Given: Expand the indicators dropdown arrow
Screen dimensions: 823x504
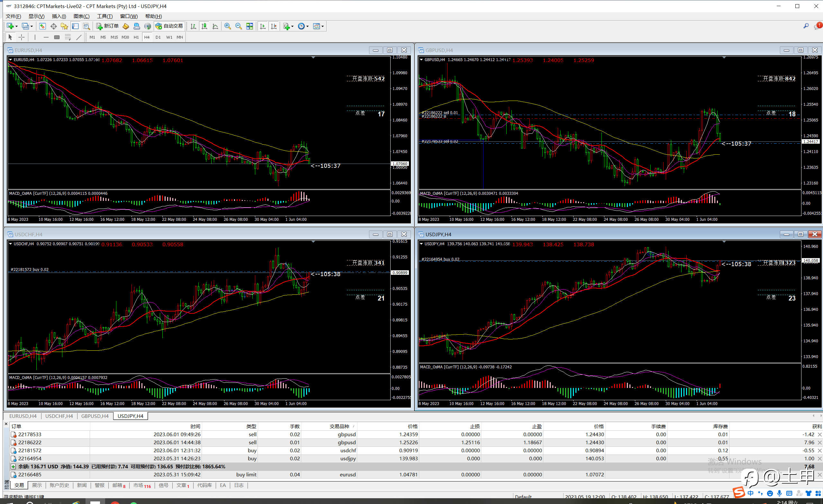Looking at the screenshot, I should 292,26.
